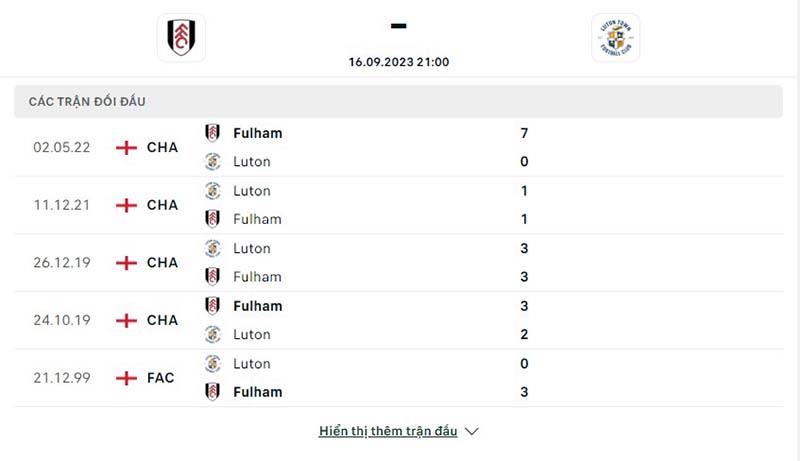Expand more matches with the chevron arrow
The height and width of the screenshot is (461, 800).
(x=473, y=431)
